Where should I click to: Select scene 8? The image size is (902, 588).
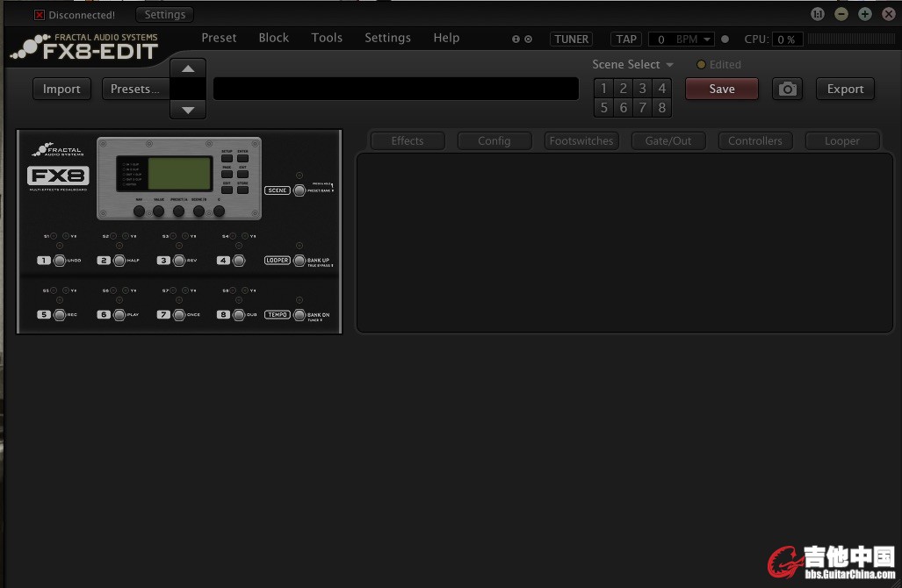pos(662,107)
